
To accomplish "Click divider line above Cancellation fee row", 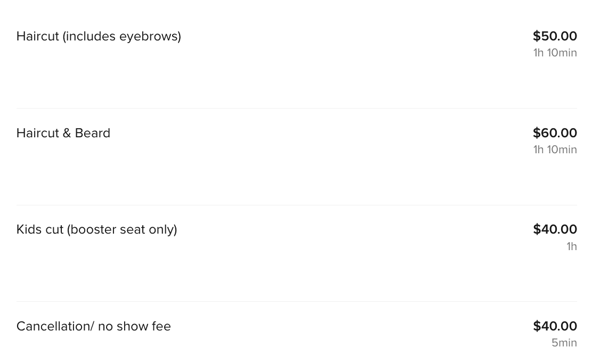I will coord(297,301).
